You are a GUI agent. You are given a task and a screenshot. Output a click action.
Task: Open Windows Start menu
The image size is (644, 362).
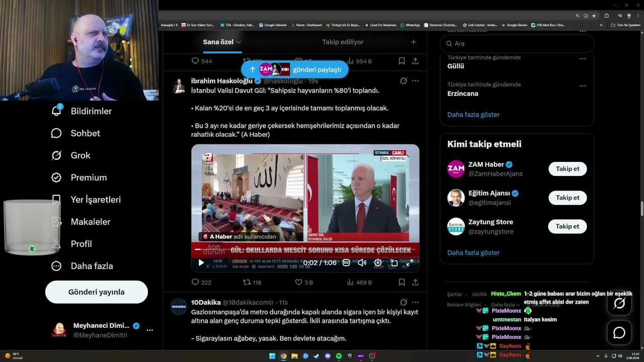click(x=272, y=356)
